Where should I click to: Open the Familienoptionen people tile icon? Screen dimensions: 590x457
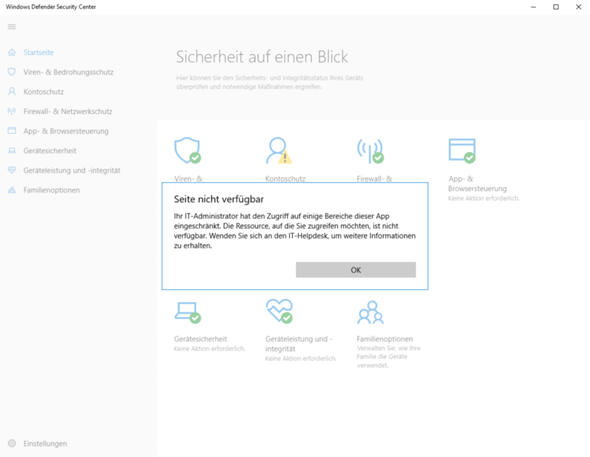pos(370,312)
